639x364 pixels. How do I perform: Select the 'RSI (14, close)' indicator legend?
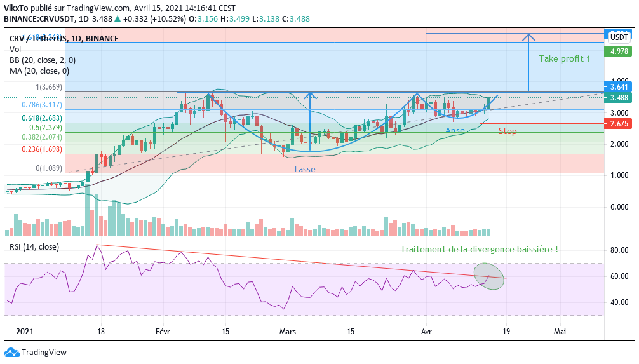pyautogui.click(x=34, y=247)
